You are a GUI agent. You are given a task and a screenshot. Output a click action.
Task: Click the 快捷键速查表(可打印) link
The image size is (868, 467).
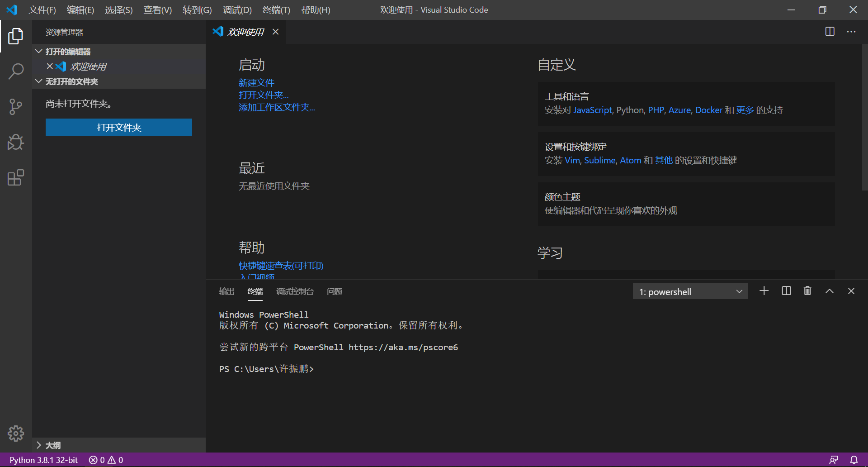pyautogui.click(x=281, y=266)
